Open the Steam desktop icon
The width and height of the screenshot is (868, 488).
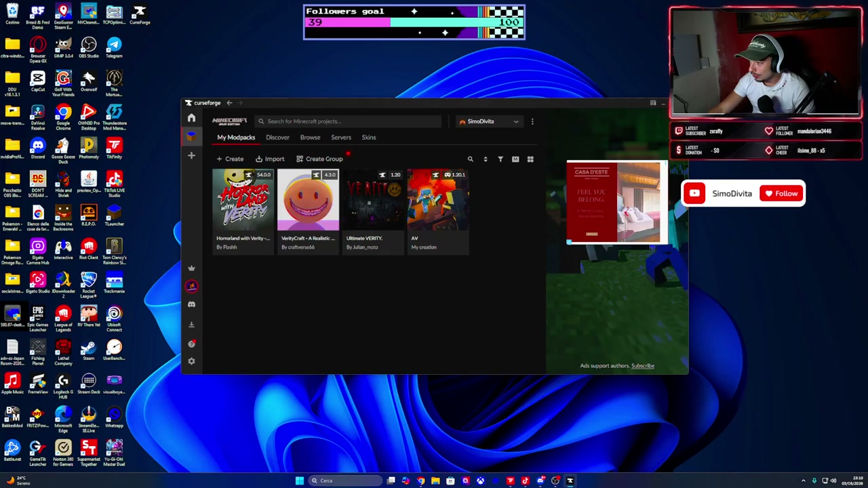(x=89, y=350)
